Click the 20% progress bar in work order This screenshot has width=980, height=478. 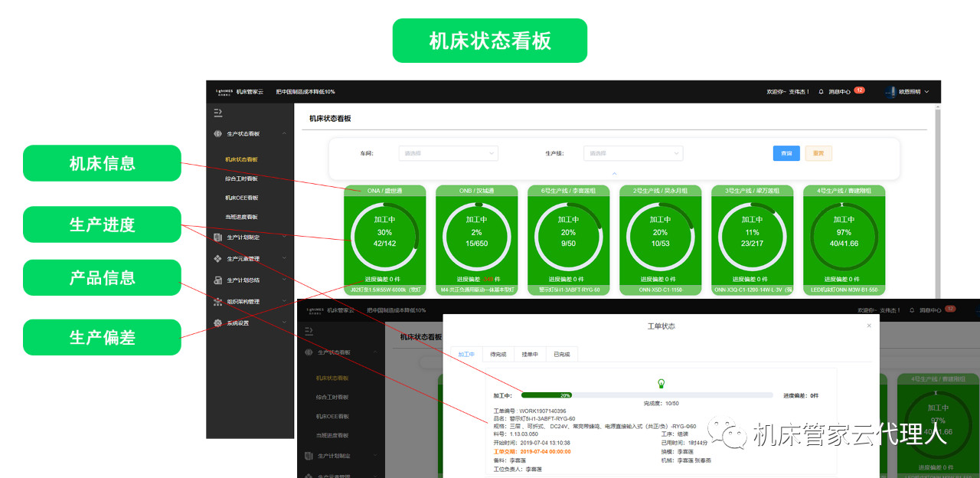tap(546, 395)
